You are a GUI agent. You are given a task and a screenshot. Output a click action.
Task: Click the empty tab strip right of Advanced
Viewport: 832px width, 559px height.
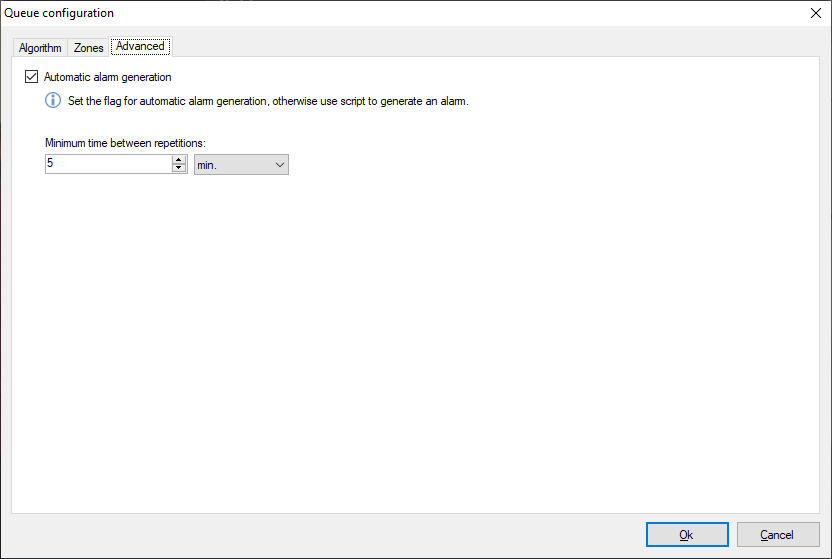click(x=500, y=46)
